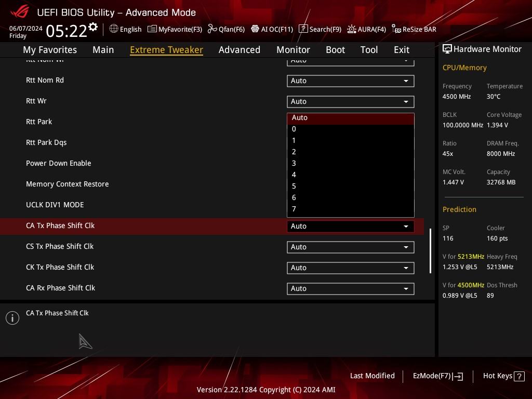Image resolution: width=532 pixels, height=399 pixels.
Task: Click the Hardware Monitor screen icon
Action: click(x=447, y=49)
